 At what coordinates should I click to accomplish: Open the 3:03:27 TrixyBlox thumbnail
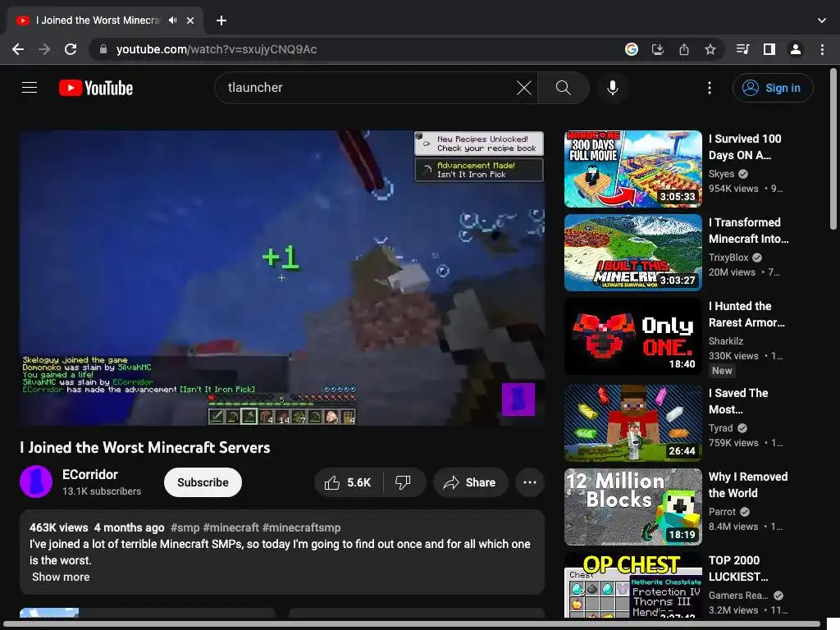click(x=632, y=253)
